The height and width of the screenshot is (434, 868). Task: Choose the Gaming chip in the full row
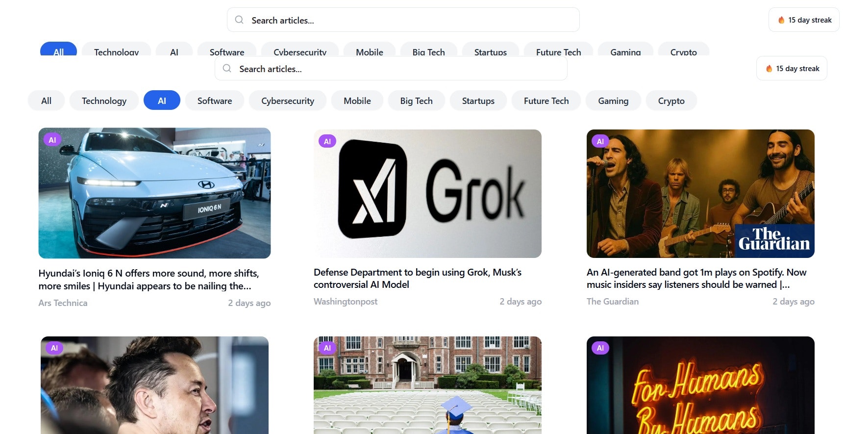click(x=613, y=101)
